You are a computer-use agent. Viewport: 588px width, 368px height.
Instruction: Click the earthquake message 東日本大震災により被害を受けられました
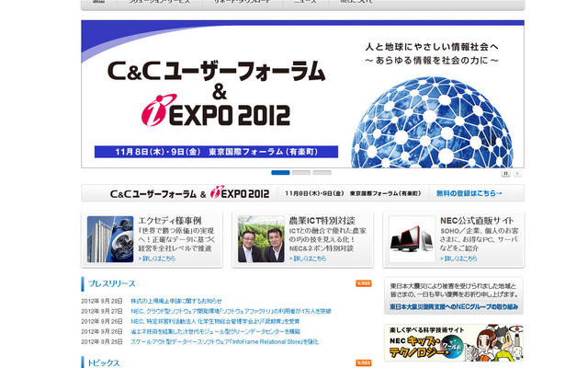[454, 290]
